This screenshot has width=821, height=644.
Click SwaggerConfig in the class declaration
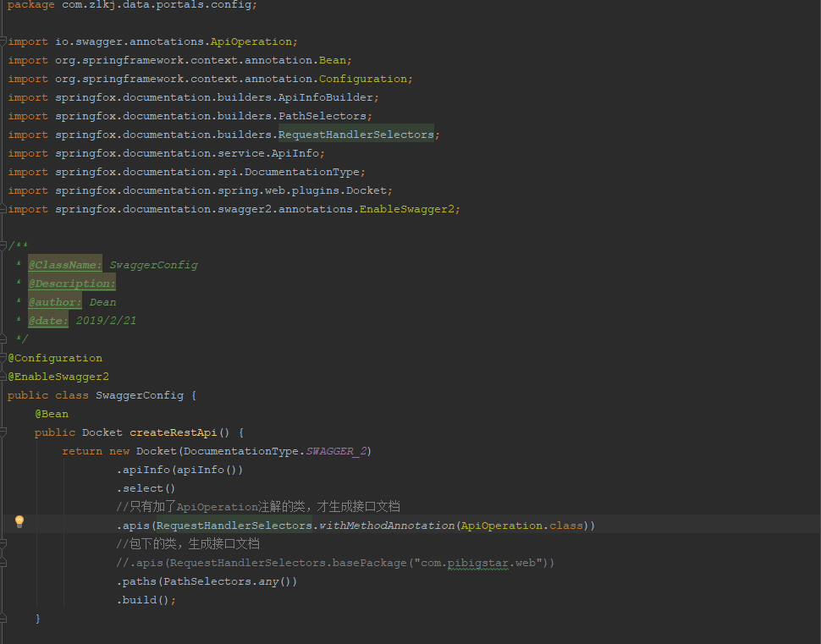click(140, 395)
